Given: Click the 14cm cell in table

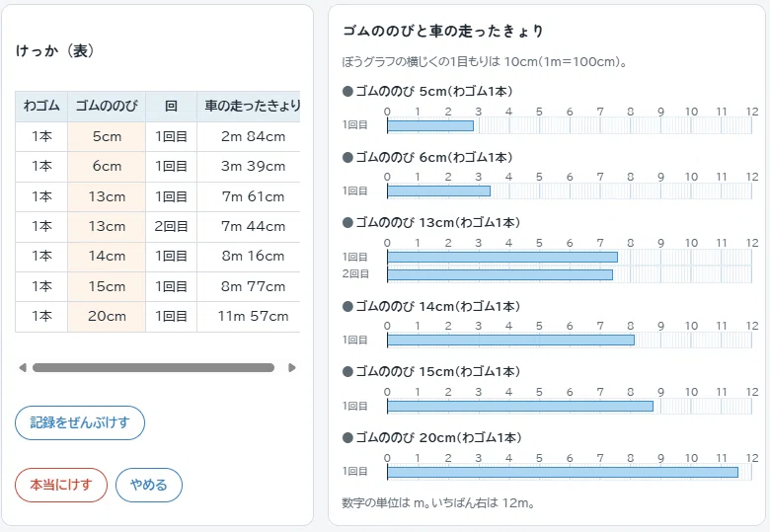Looking at the screenshot, I should pos(107,257).
